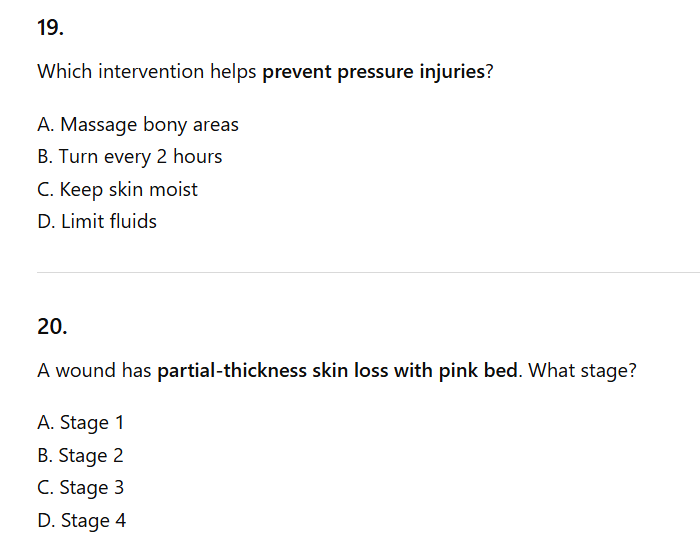Click the words "A wound has"
The height and width of the screenshot is (549, 700).
coord(94,371)
